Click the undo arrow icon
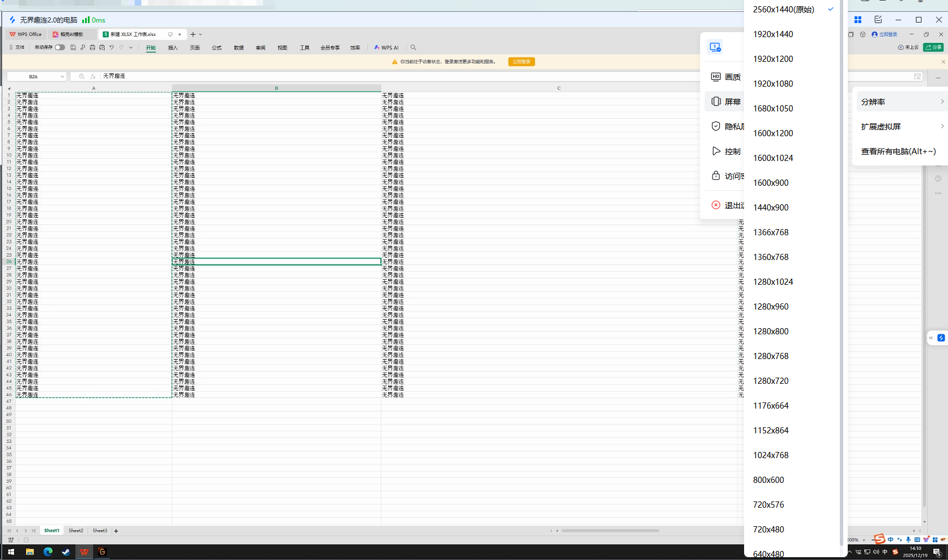Screen dimensions: 948x560 point(112,48)
